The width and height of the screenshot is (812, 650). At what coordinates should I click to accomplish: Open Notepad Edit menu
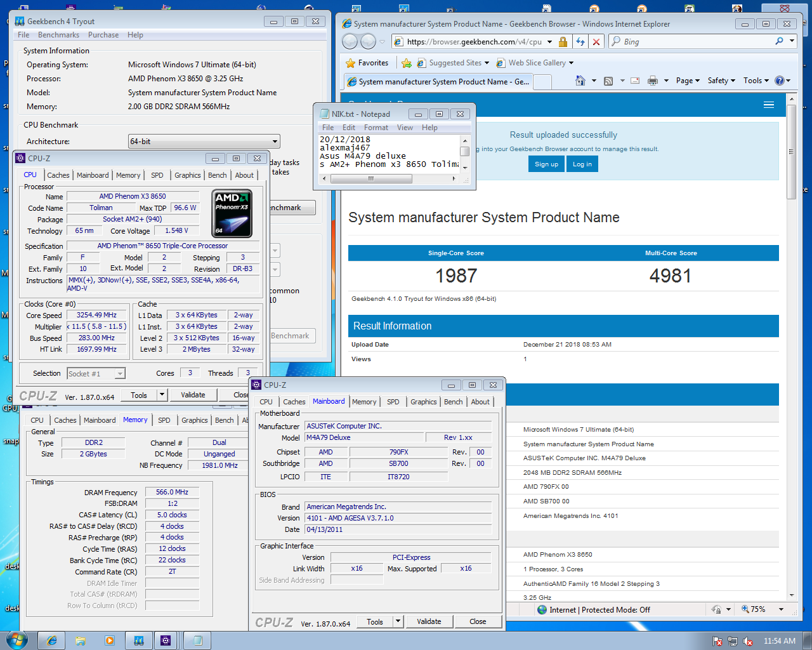pos(349,128)
